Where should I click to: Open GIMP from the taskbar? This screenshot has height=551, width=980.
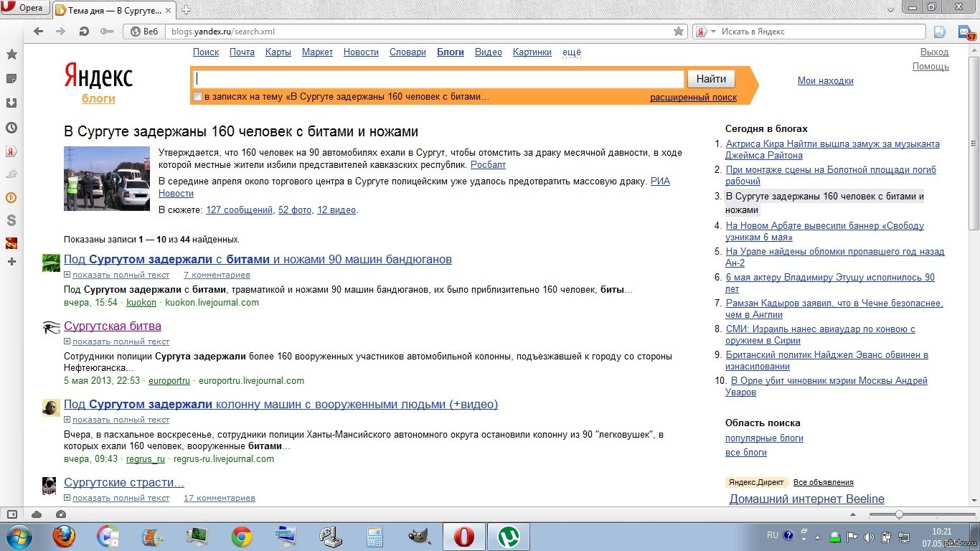(x=420, y=536)
